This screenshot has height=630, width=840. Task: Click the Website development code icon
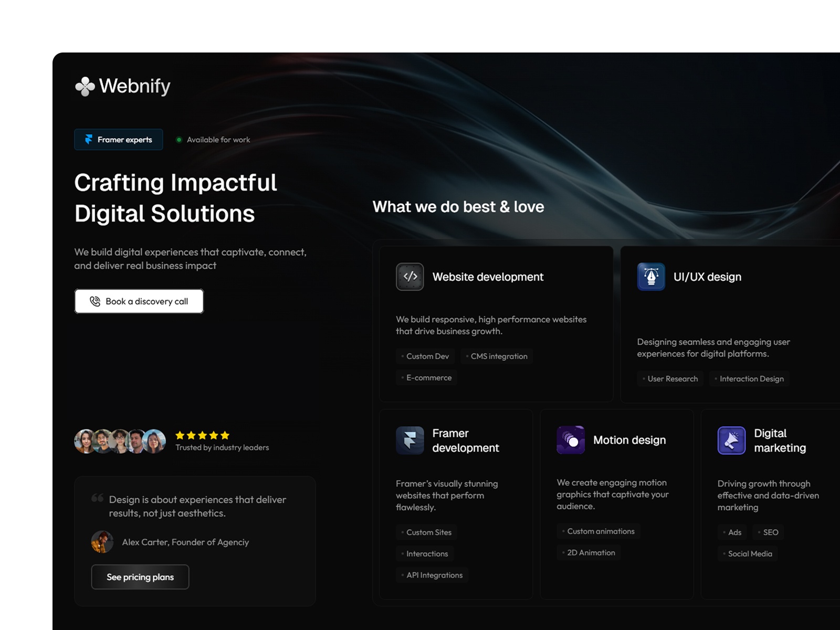pyautogui.click(x=409, y=277)
